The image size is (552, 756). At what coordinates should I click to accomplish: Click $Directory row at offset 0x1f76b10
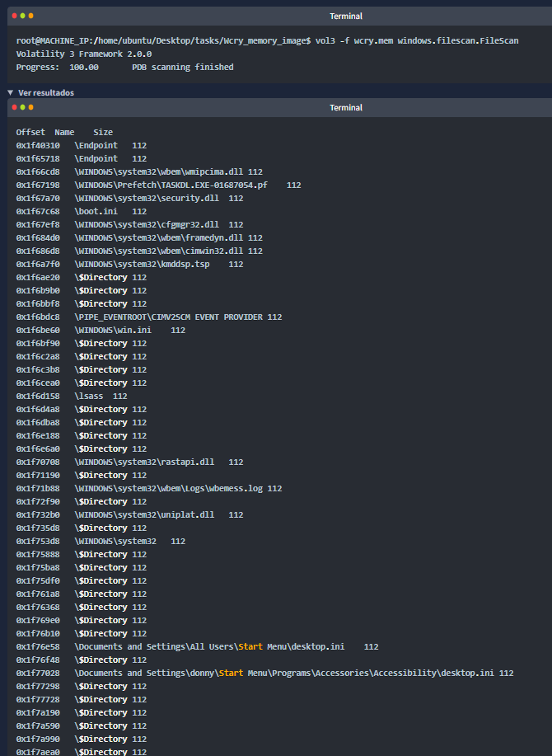click(82, 633)
